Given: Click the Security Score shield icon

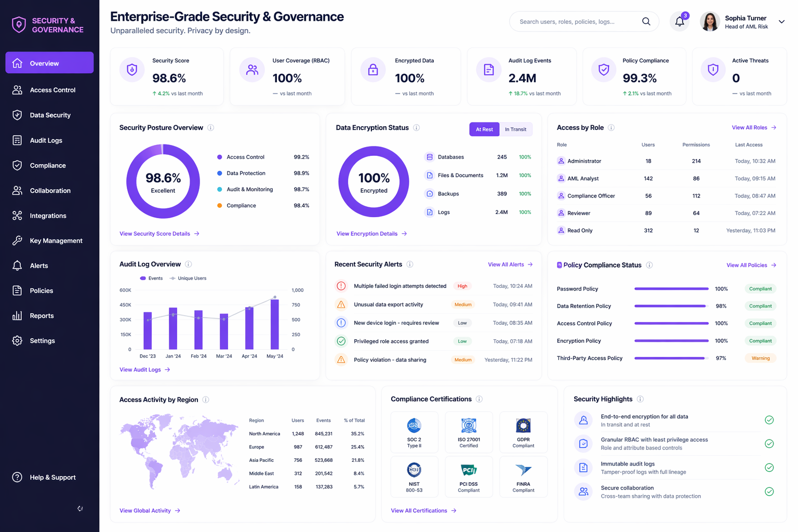Looking at the screenshot, I should coord(132,70).
